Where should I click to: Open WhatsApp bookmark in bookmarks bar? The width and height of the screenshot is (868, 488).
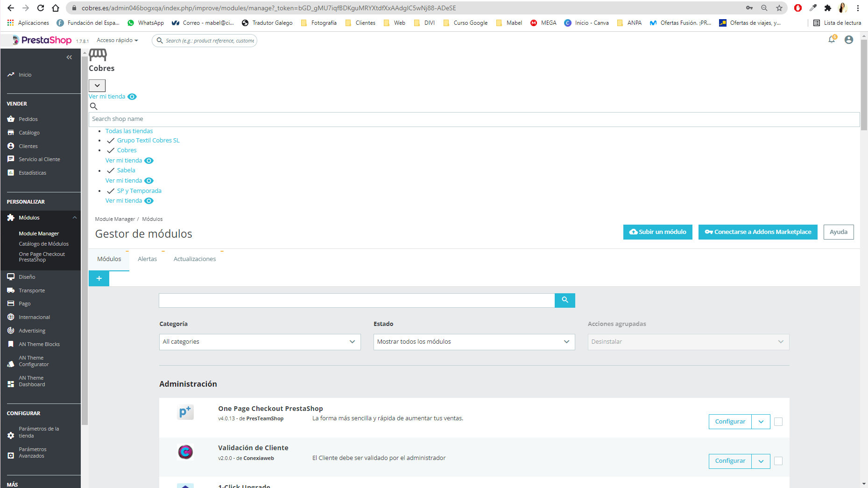[x=146, y=23]
